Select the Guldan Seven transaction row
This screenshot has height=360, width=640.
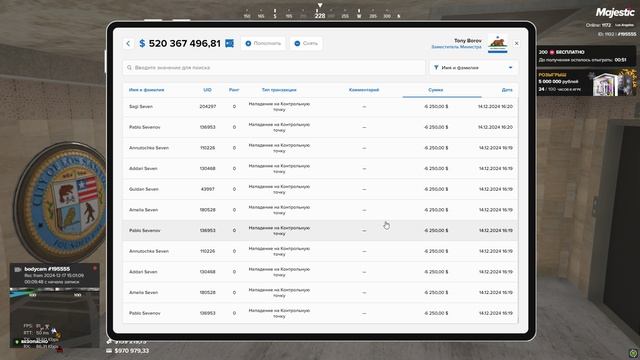[320, 189]
